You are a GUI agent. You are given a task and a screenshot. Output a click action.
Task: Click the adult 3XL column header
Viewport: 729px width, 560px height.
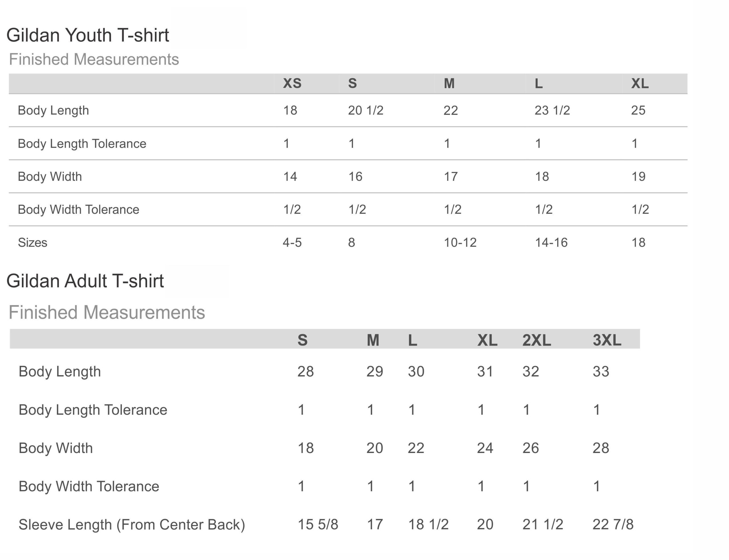click(x=607, y=340)
